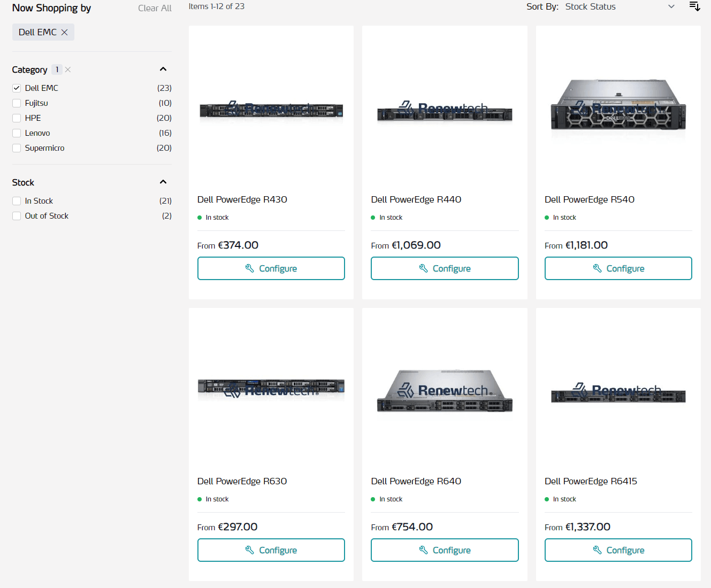Click Clear All filters link
Viewport: 711px width, 588px height.
pyautogui.click(x=155, y=8)
